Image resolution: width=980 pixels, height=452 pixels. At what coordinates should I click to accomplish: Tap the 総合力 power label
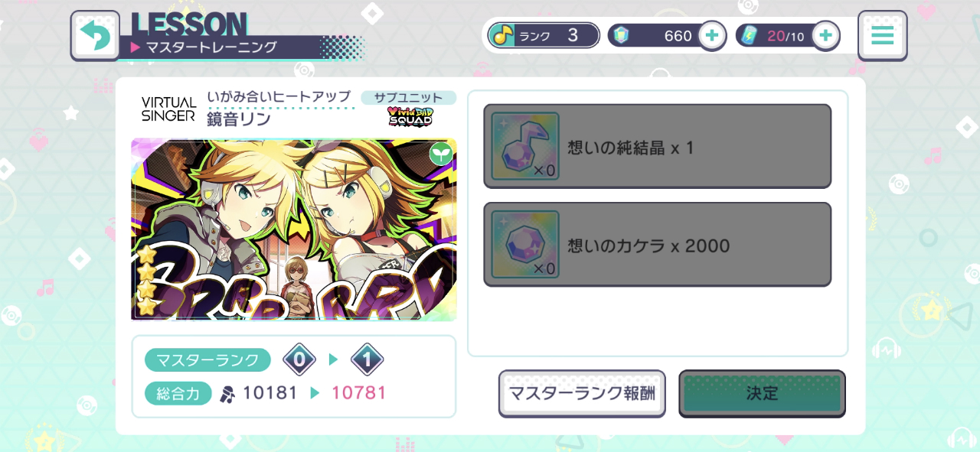pos(178,394)
